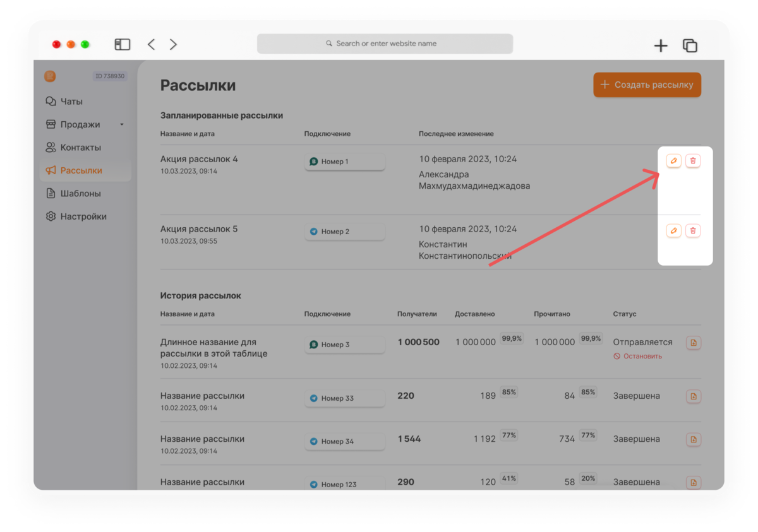
Task: Select Рассылки in the sidebar
Action: (x=85, y=170)
